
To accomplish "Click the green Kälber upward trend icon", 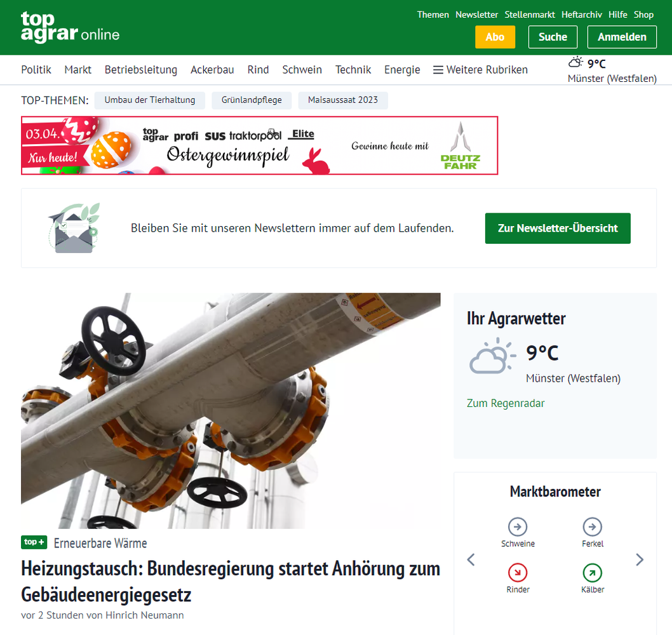I will [x=592, y=572].
